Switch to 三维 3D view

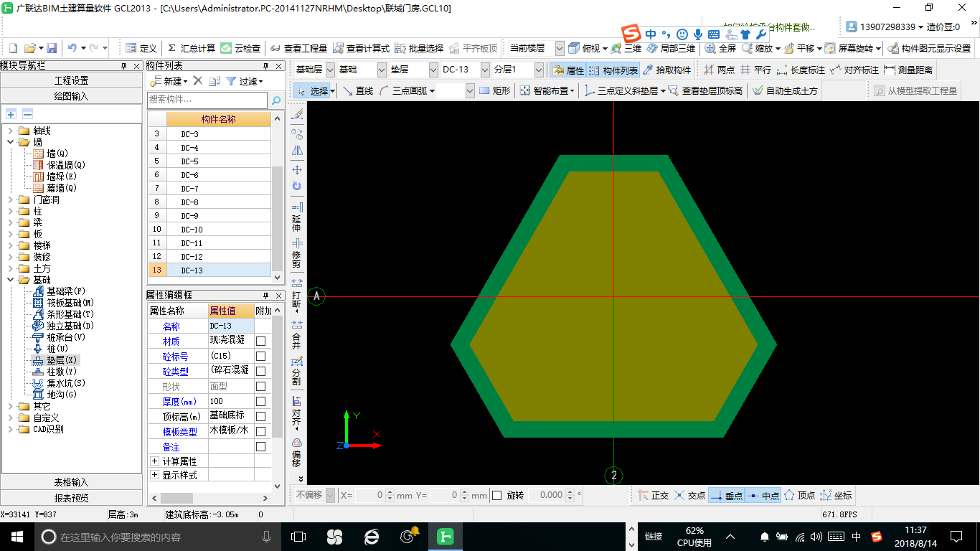click(x=626, y=48)
